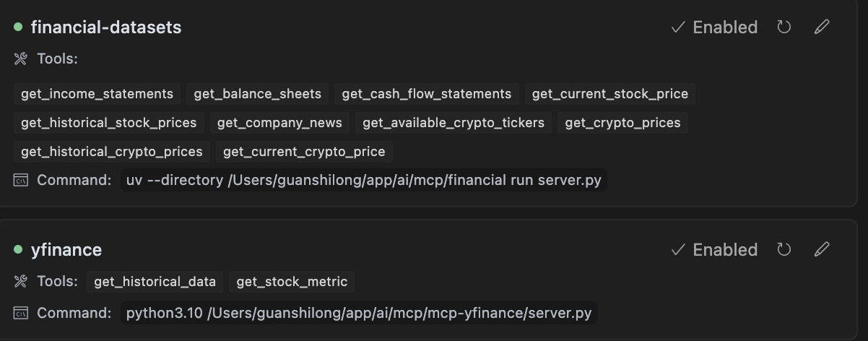Screen dimensions: 868x341
Task: Select the get_income_statements tool tag
Action: pyautogui.click(x=97, y=94)
